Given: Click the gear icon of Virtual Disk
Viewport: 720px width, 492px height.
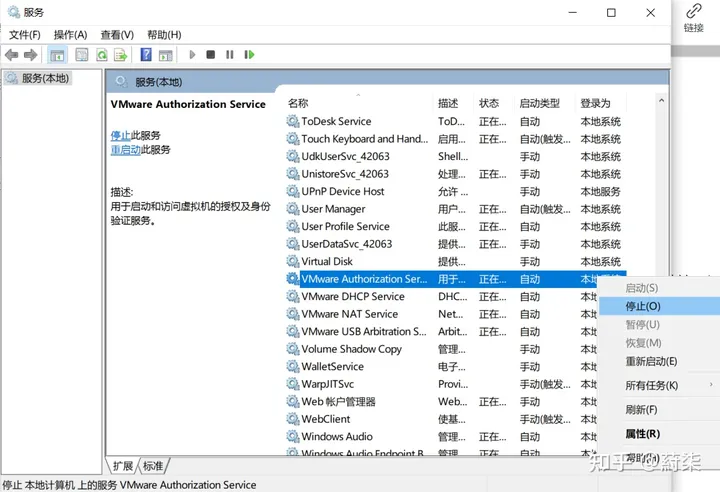Looking at the screenshot, I should click(293, 261).
